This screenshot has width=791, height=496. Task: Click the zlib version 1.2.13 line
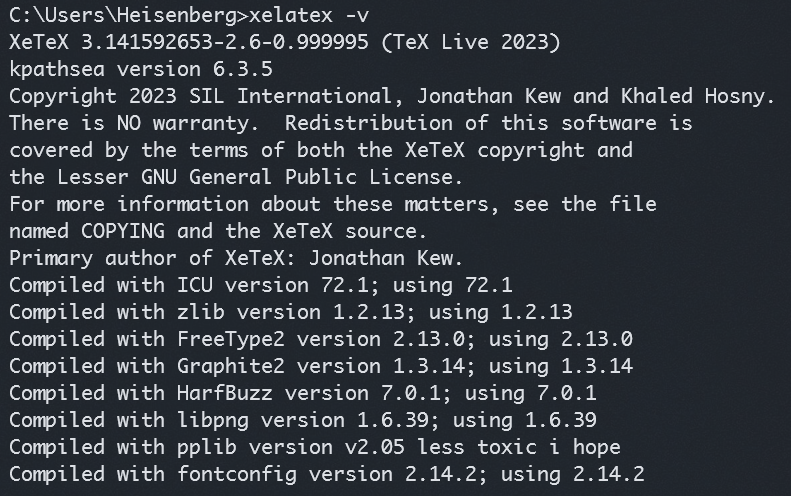(x=291, y=312)
